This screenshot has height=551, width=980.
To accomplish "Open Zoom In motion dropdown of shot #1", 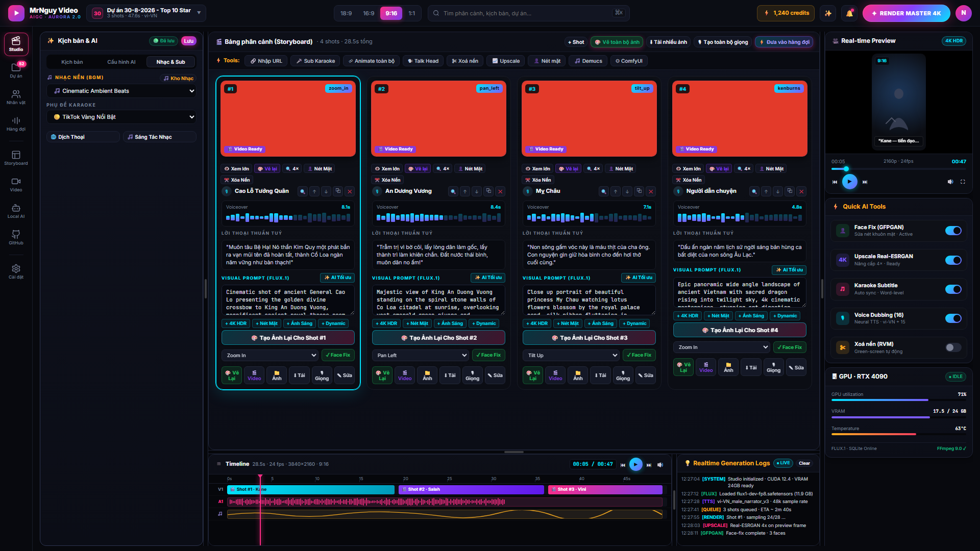I will pos(270,355).
